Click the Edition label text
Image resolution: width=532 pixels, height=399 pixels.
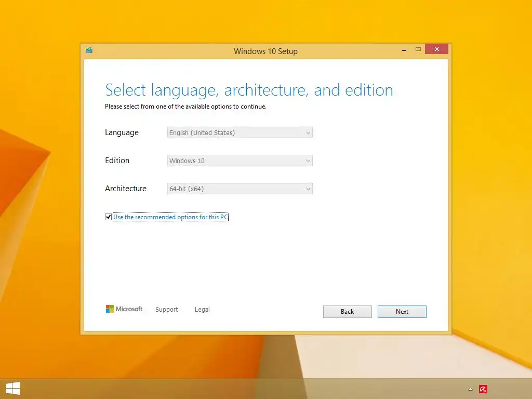pyautogui.click(x=117, y=161)
